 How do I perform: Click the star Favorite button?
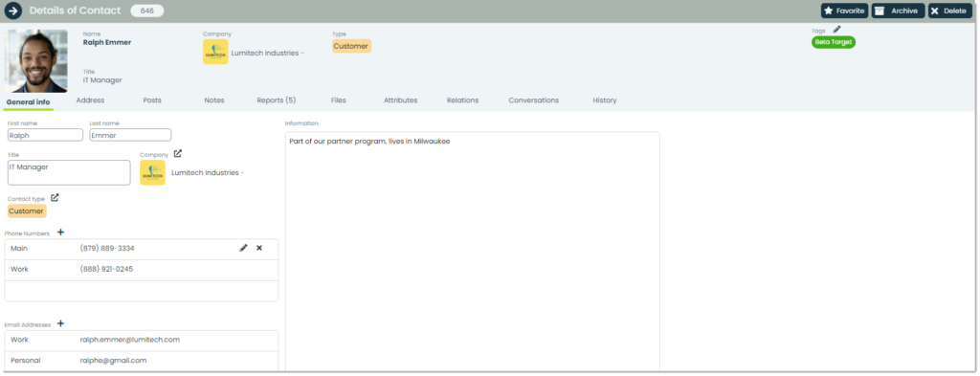click(844, 11)
